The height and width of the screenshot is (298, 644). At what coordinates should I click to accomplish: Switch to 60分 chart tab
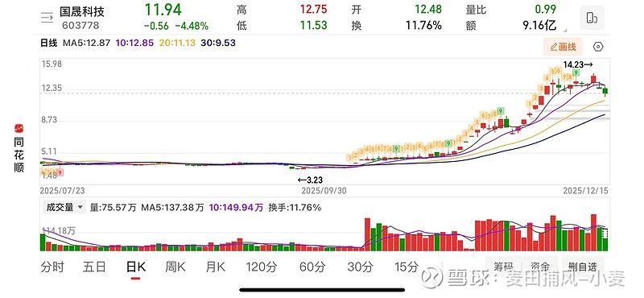click(312, 267)
